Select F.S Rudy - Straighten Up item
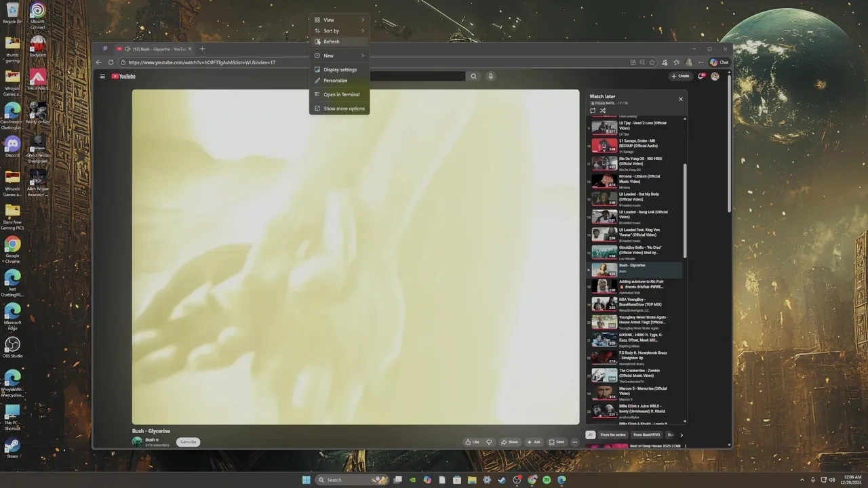Viewport: 868px width, 488px height. pyautogui.click(x=635, y=357)
